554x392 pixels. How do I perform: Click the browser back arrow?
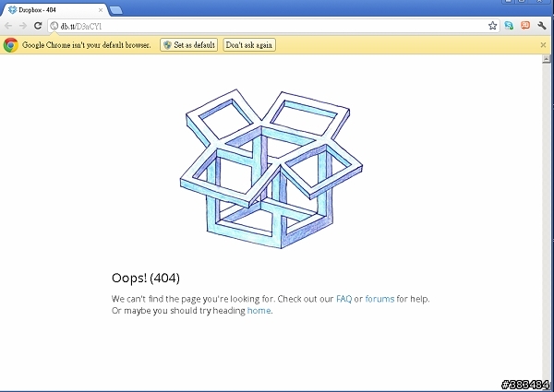8,26
